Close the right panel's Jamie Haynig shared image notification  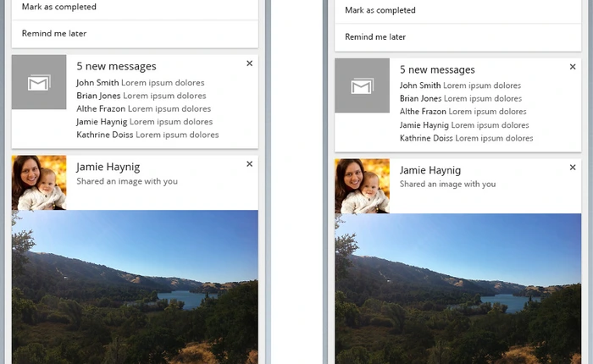(x=573, y=168)
